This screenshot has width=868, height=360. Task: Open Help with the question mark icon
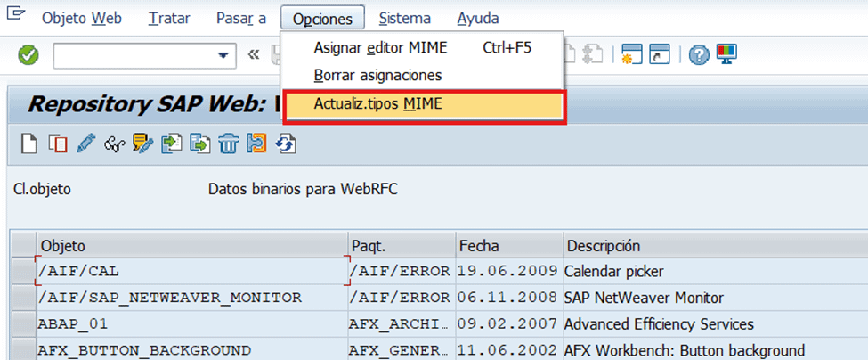pos(699,55)
